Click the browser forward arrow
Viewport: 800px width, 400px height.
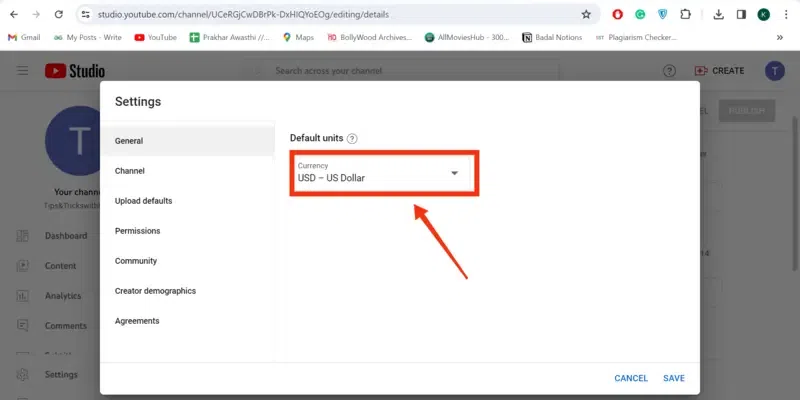coord(36,14)
